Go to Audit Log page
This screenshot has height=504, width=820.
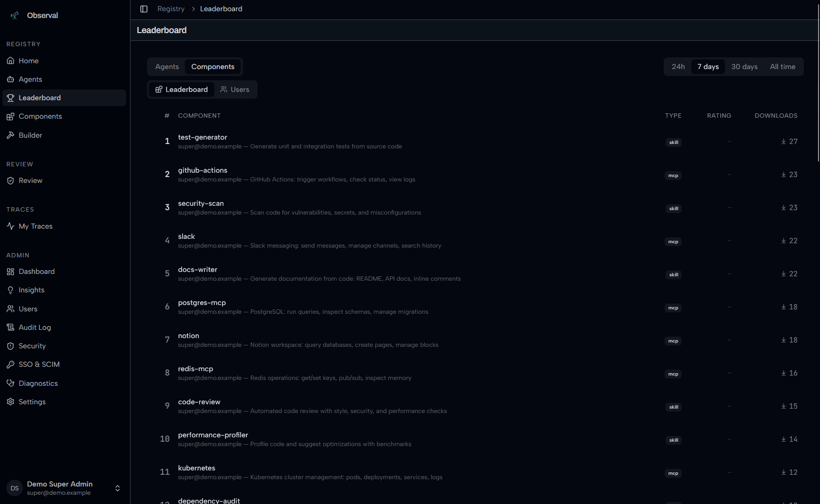coord(64,327)
